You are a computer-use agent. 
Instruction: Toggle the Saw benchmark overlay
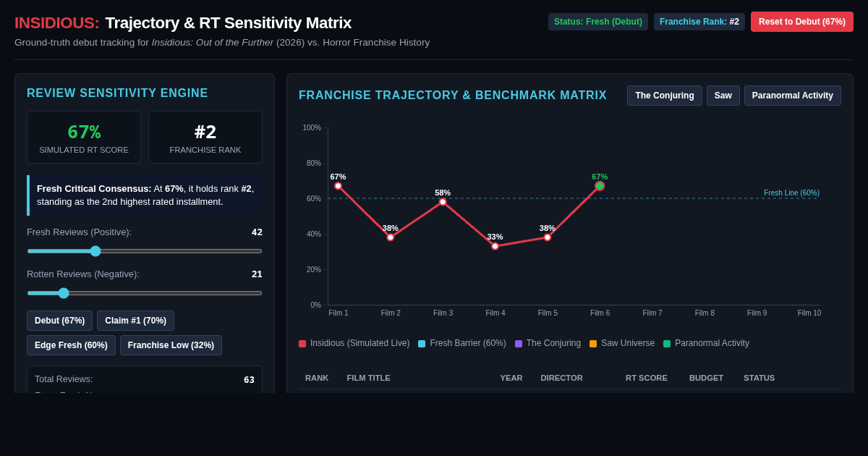[723, 96]
